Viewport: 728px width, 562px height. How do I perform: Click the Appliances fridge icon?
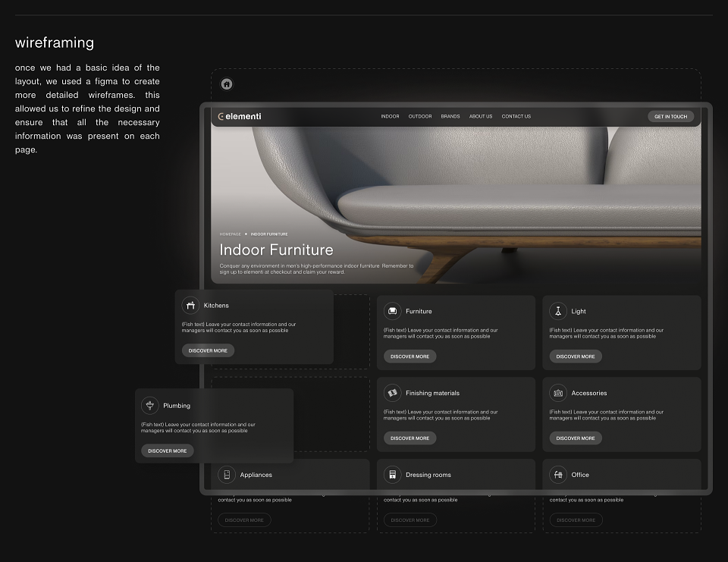pos(227,475)
